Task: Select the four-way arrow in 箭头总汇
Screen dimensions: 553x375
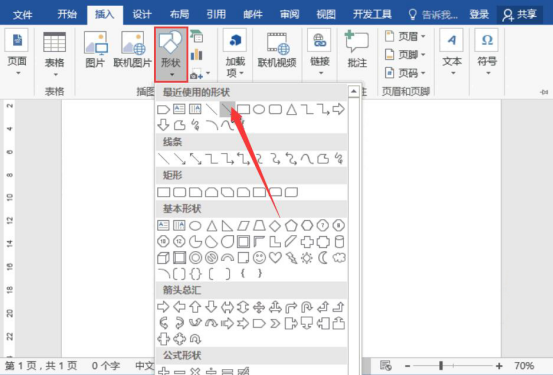Action: [259, 307]
